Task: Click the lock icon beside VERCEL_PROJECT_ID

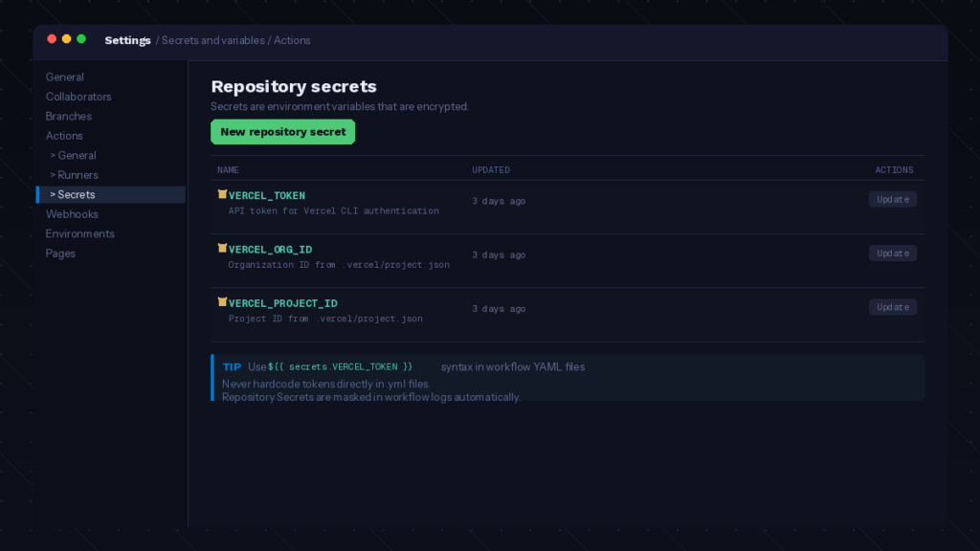Action: tap(222, 302)
